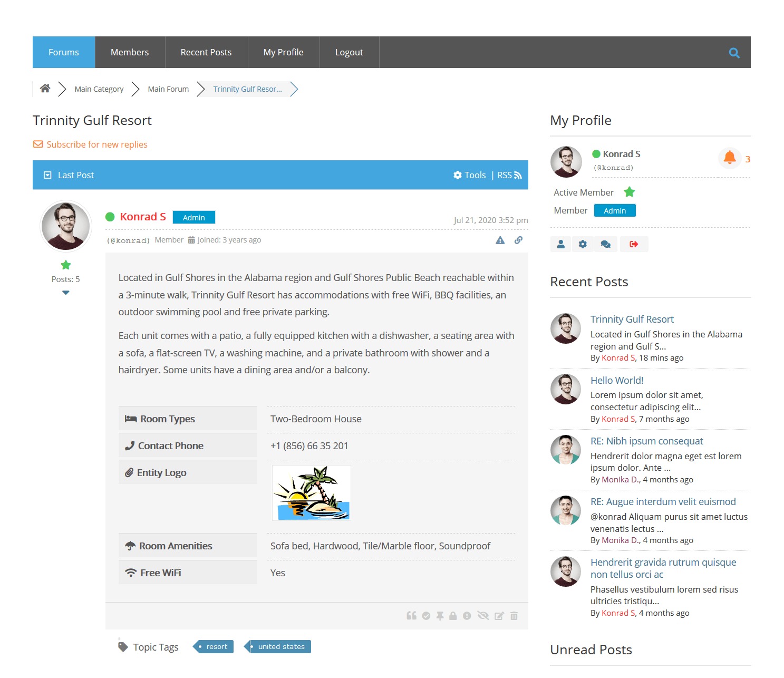This screenshot has height=678, width=784.
Task: Click the Entity Logo palm tree thumbnail
Action: coord(312,493)
